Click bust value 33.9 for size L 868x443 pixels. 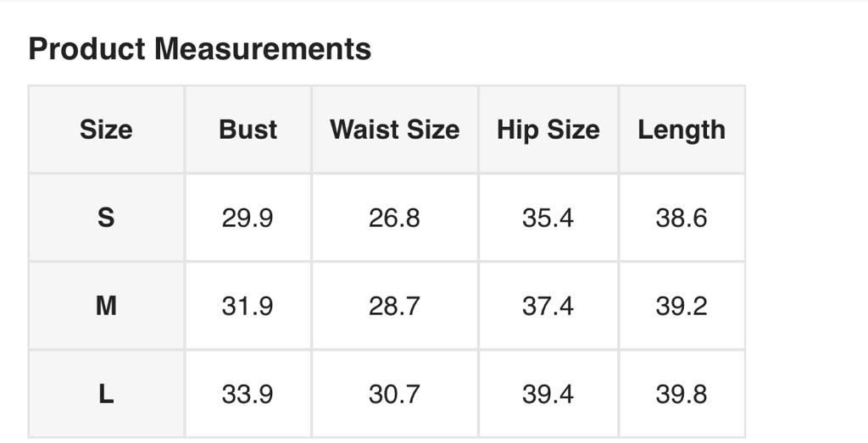click(x=248, y=394)
